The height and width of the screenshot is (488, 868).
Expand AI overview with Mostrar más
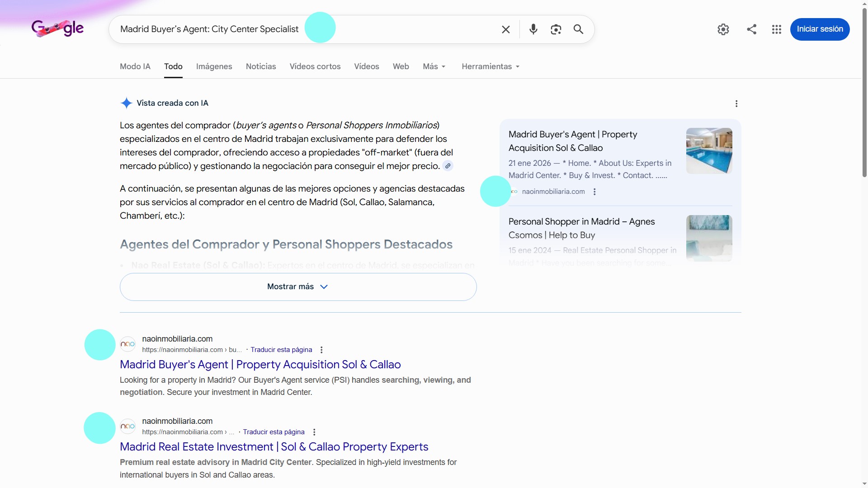298,287
